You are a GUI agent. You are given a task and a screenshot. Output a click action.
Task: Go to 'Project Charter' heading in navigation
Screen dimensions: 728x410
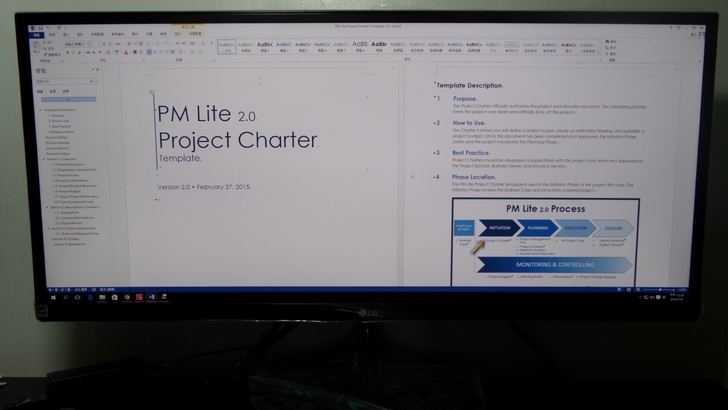coord(56,137)
